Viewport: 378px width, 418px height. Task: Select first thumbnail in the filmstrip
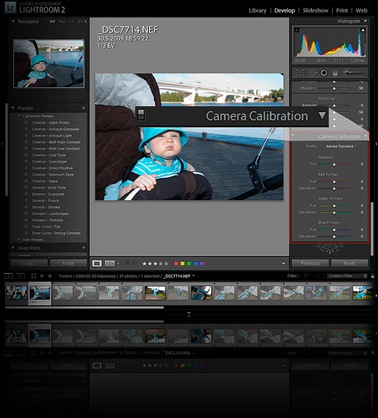(x=16, y=293)
